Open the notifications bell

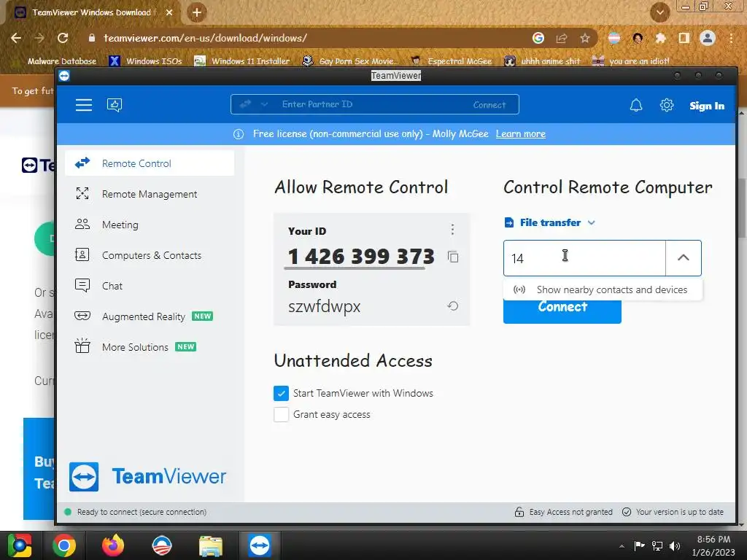(x=636, y=105)
